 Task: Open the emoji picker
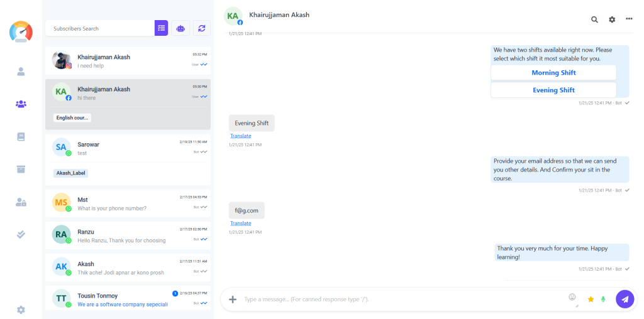pyautogui.click(x=572, y=297)
